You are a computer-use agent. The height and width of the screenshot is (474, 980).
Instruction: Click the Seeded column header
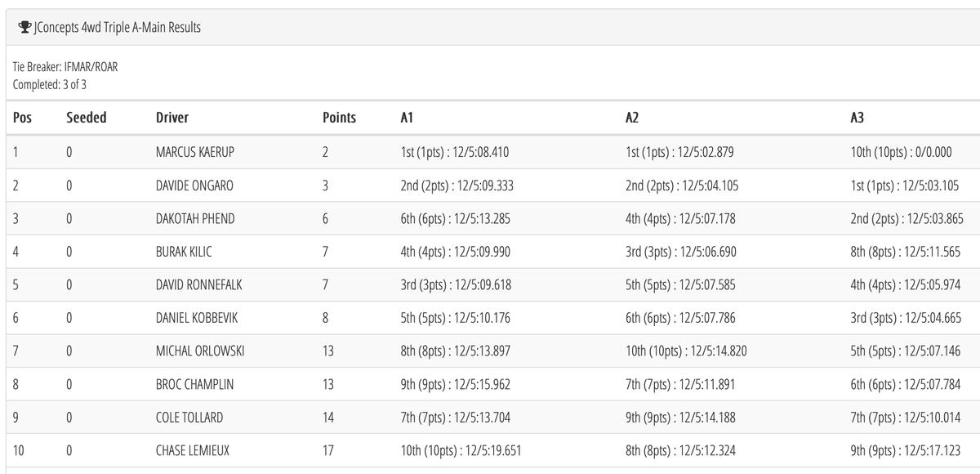click(87, 118)
